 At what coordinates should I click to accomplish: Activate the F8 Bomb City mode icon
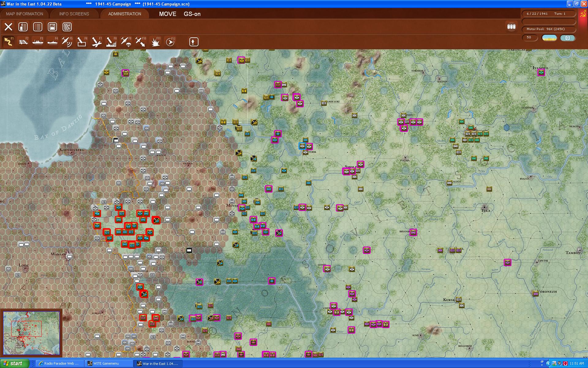111,42
